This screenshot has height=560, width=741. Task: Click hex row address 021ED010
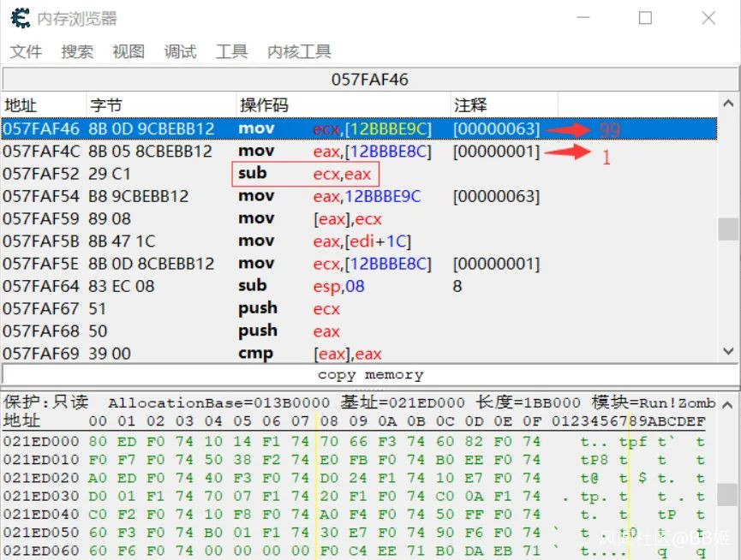click(x=41, y=460)
